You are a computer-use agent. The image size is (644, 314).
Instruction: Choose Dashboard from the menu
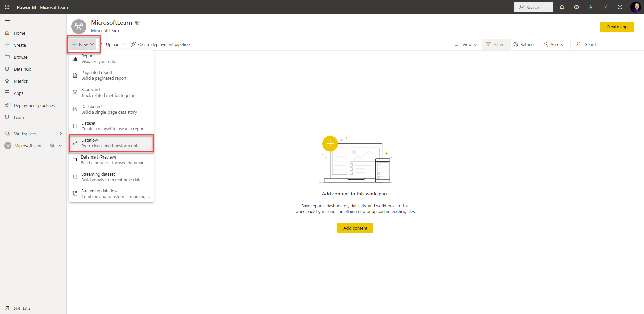tap(111, 109)
